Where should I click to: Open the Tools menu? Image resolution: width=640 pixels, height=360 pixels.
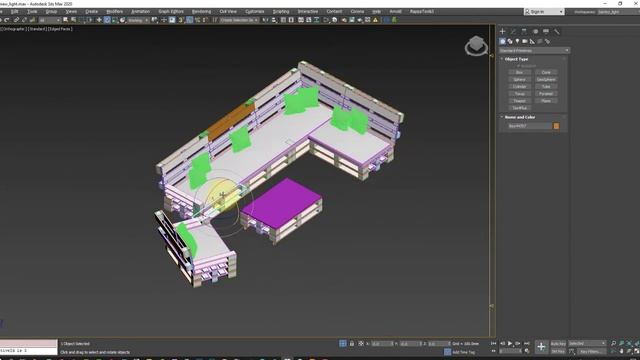coord(32,11)
